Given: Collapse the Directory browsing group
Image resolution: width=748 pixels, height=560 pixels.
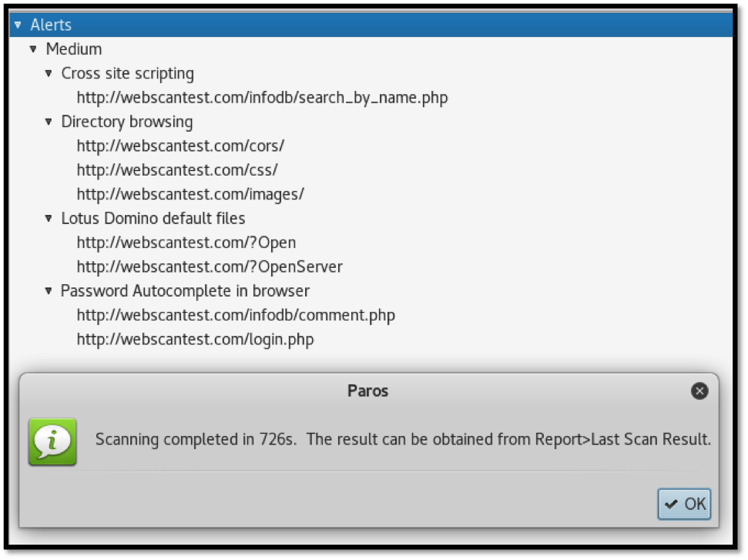Looking at the screenshot, I should click(x=49, y=122).
